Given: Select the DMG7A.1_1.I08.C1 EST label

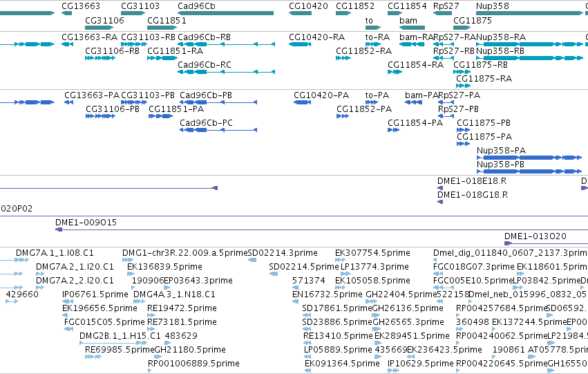Looking at the screenshot, I should (x=55, y=253).
